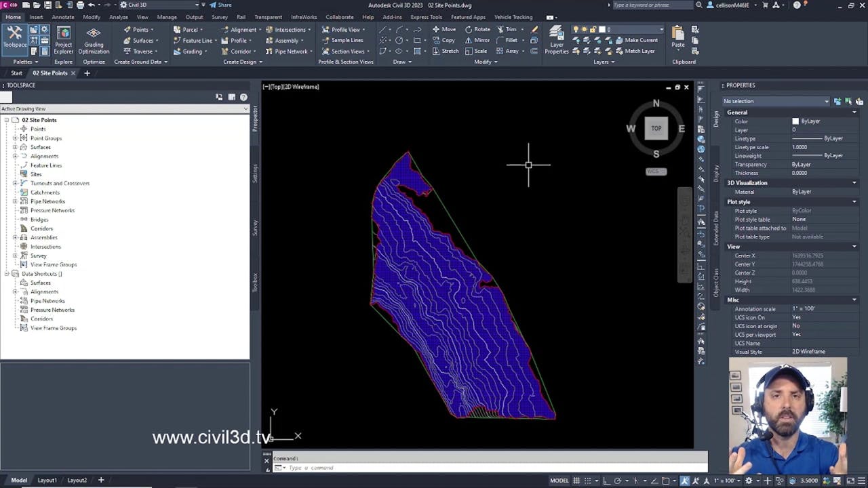The width and height of the screenshot is (868, 488).
Task: Disable snap mode in the status bar
Action: tap(587, 480)
